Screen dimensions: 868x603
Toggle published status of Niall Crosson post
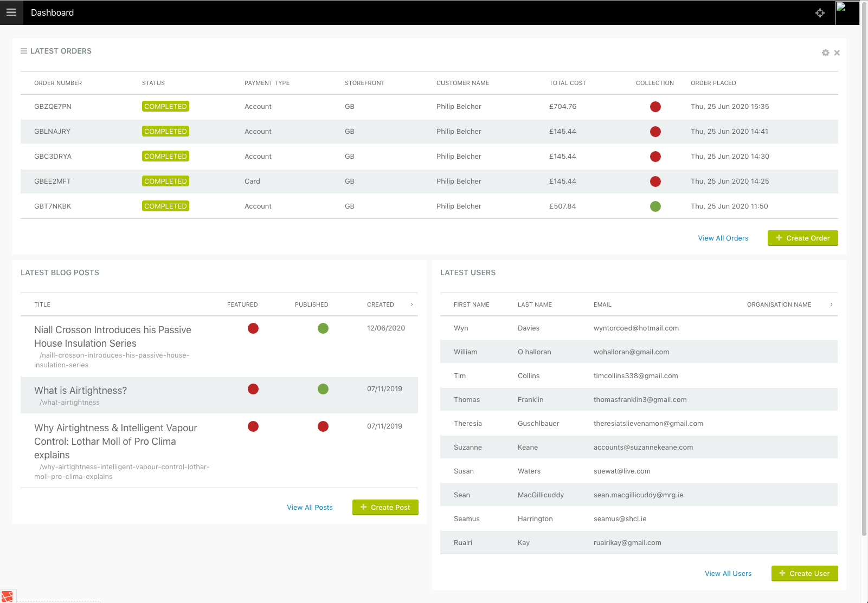(x=323, y=328)
